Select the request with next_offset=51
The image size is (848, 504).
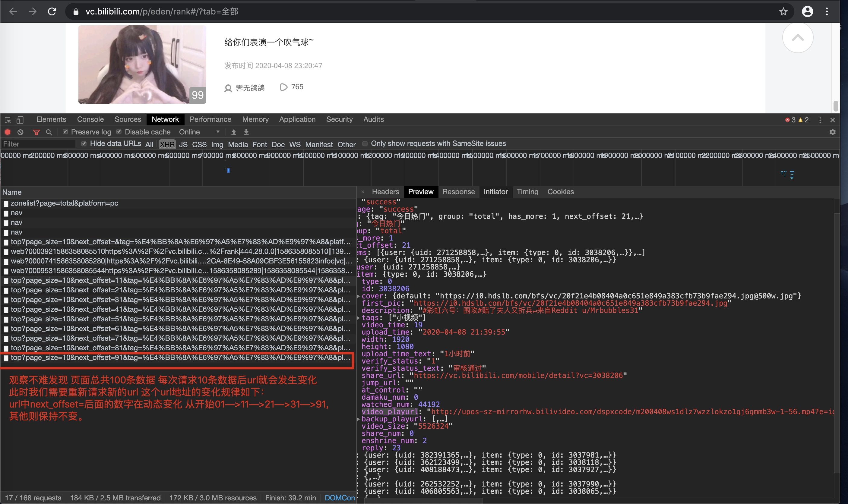[x=178, y=319]
